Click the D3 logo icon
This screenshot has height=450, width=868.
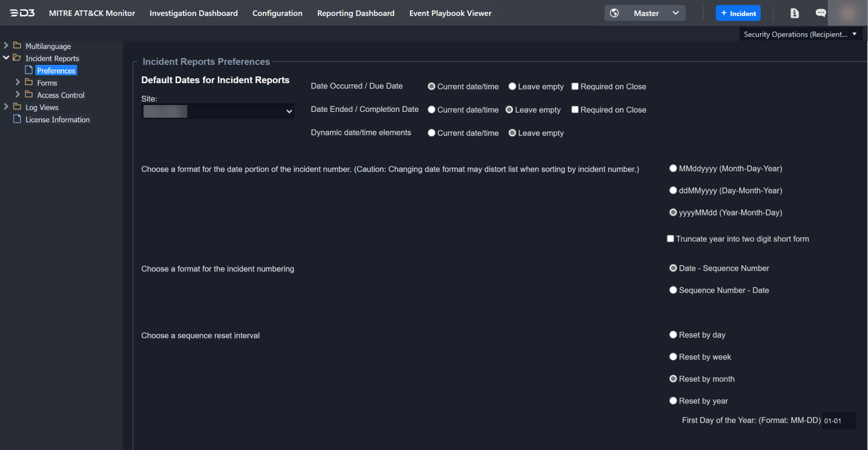coord(22,13)
